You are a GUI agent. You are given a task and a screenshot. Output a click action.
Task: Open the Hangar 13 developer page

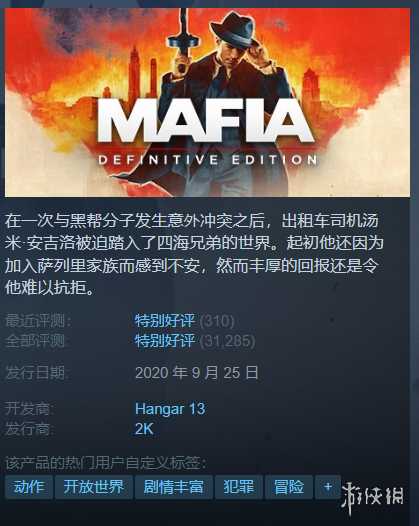pyautogui.click(x=170, y=409)
